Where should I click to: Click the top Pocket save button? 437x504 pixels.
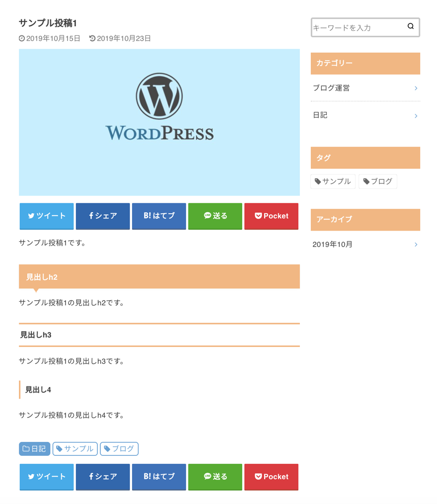point(271,216)
